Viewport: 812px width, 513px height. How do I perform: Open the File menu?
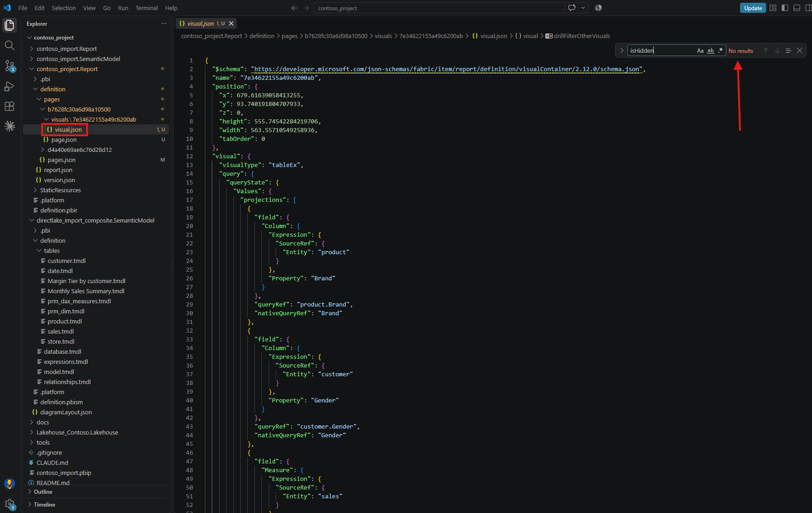[22, 8]
